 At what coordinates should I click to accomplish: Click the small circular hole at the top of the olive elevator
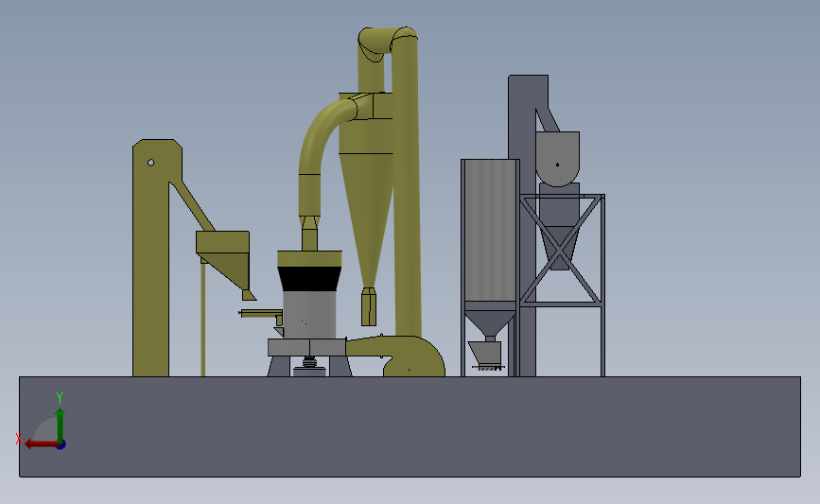[x=150, y=163]
